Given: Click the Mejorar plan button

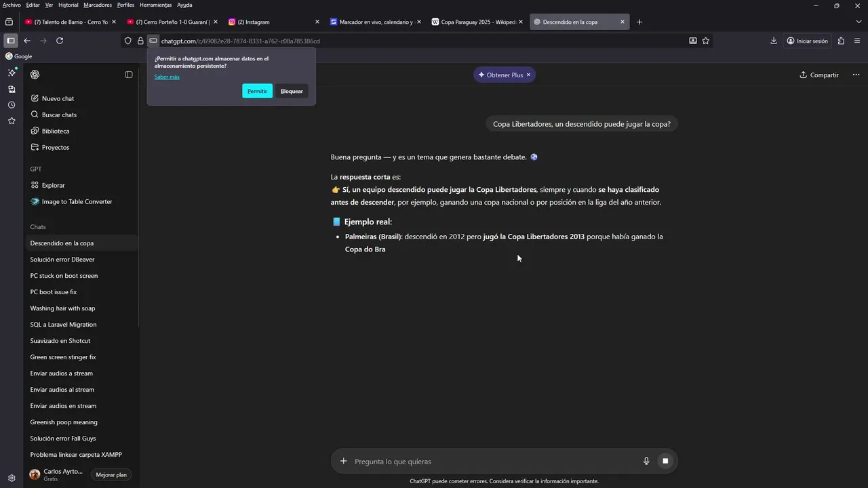Looking at the screenshot, I should 111,475.
